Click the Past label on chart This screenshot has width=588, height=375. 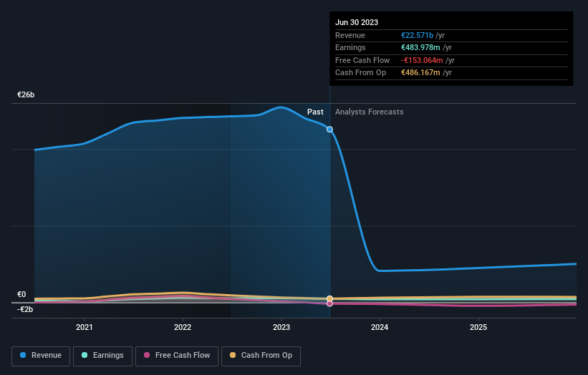315,112
